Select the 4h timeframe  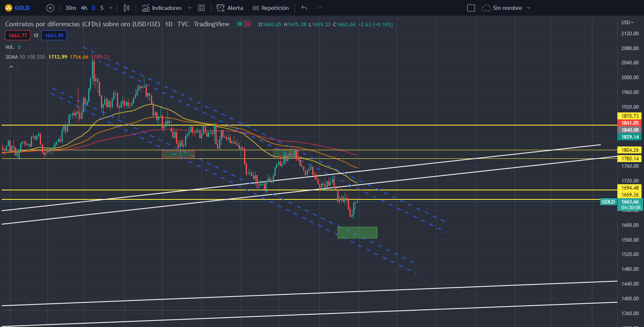[x=84, y=8]
